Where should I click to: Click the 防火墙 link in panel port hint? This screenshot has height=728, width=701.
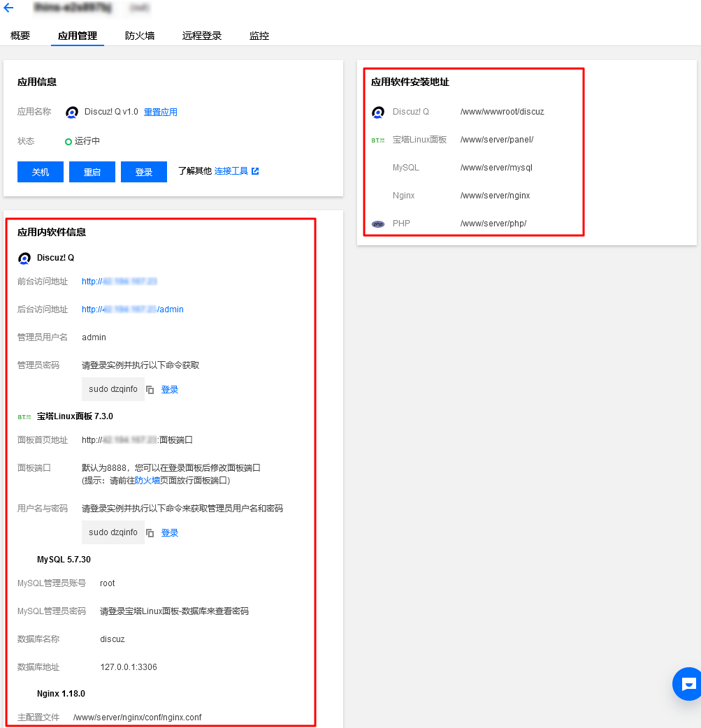[147, 481]
